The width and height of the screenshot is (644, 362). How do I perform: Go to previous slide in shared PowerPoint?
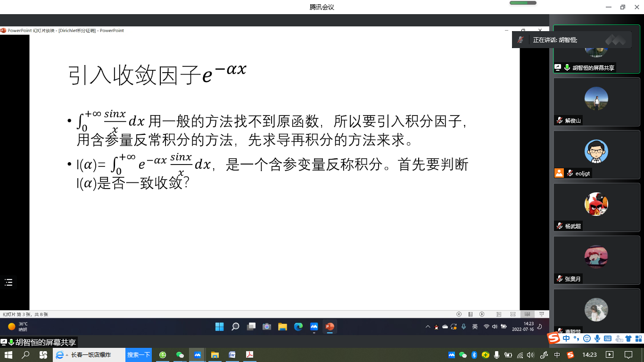click(x=459, y=314)
